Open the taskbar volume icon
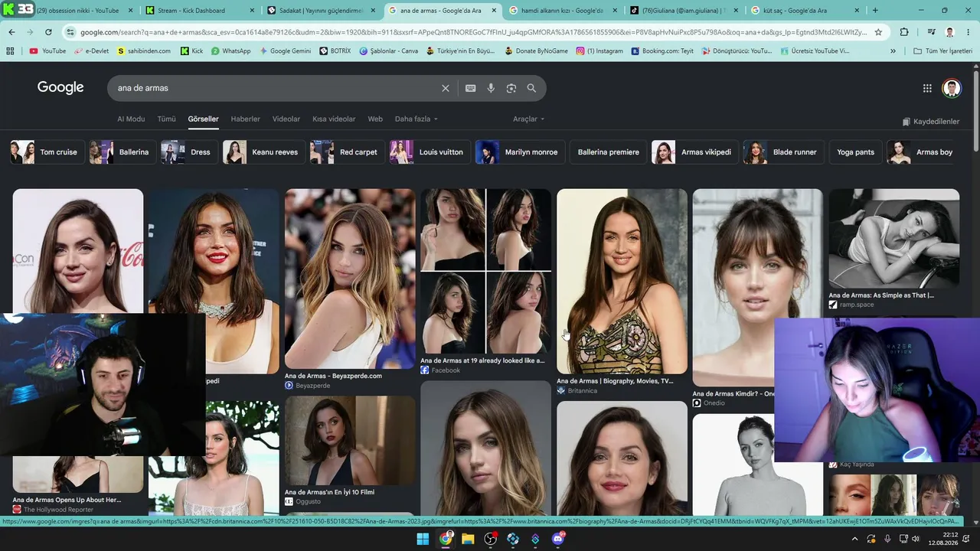This screenshot has height=551, width=980. [x=915, y=539]
